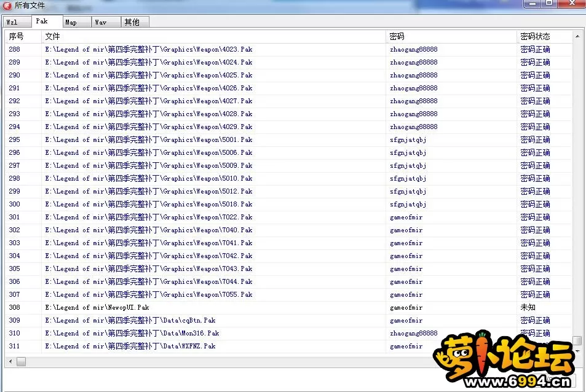Click vertical scrollbar up arrow
586x392 pixels.
pyautogui.click(x=577, y=36)
